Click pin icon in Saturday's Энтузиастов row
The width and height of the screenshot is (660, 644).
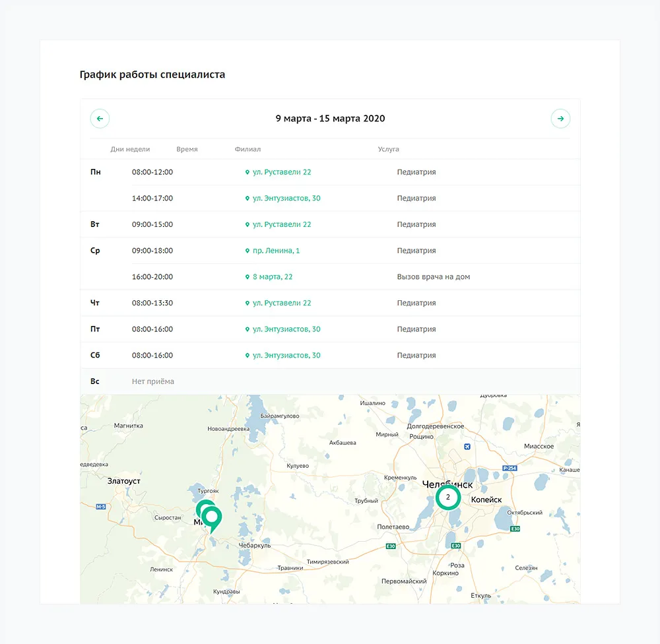pos(247,356)
